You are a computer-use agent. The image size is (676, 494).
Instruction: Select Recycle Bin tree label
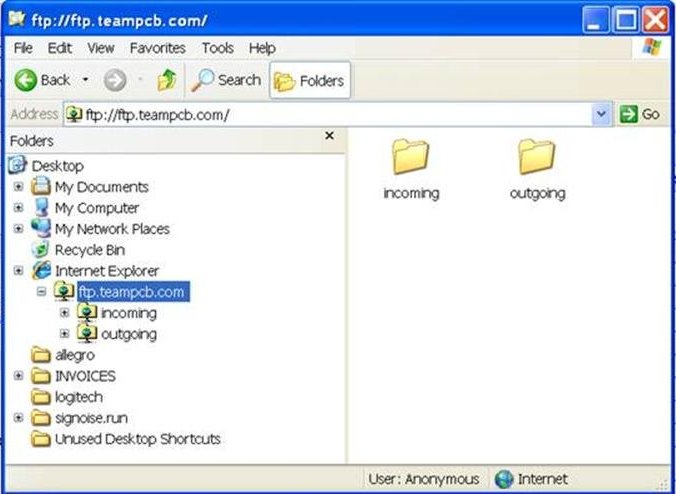(90, 250)
